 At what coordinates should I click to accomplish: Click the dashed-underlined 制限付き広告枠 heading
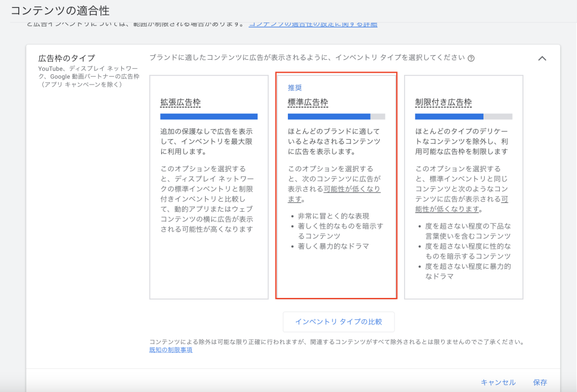[443, 103]
